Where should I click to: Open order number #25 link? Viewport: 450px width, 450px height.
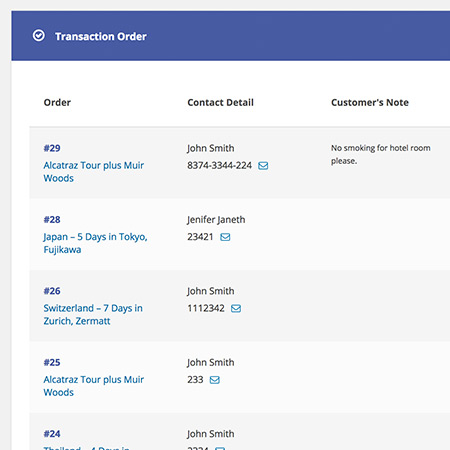tap(52, 362)
